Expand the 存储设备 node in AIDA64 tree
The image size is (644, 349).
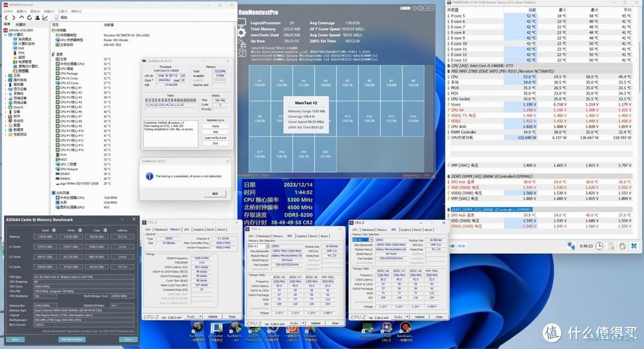click(x=6, y=98)
